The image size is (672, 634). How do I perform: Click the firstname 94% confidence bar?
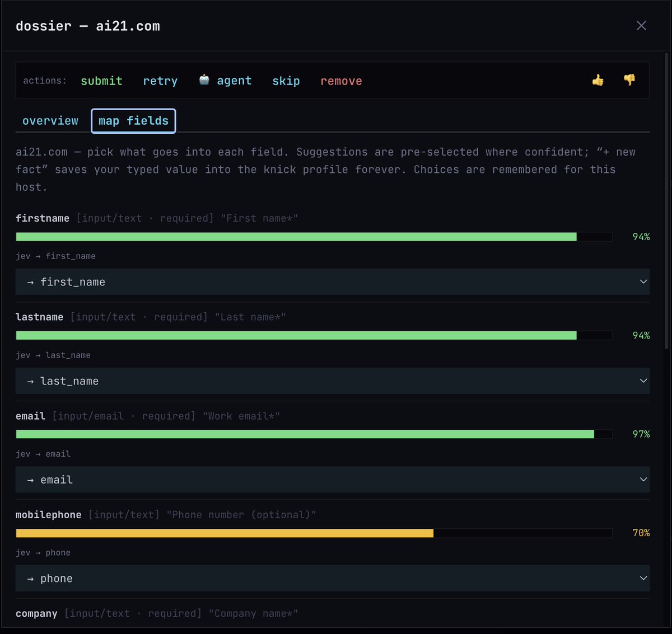(x=314, y=237)
